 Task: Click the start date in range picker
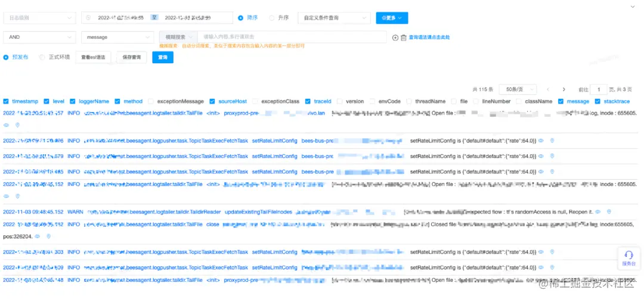[x=120, y=18]
